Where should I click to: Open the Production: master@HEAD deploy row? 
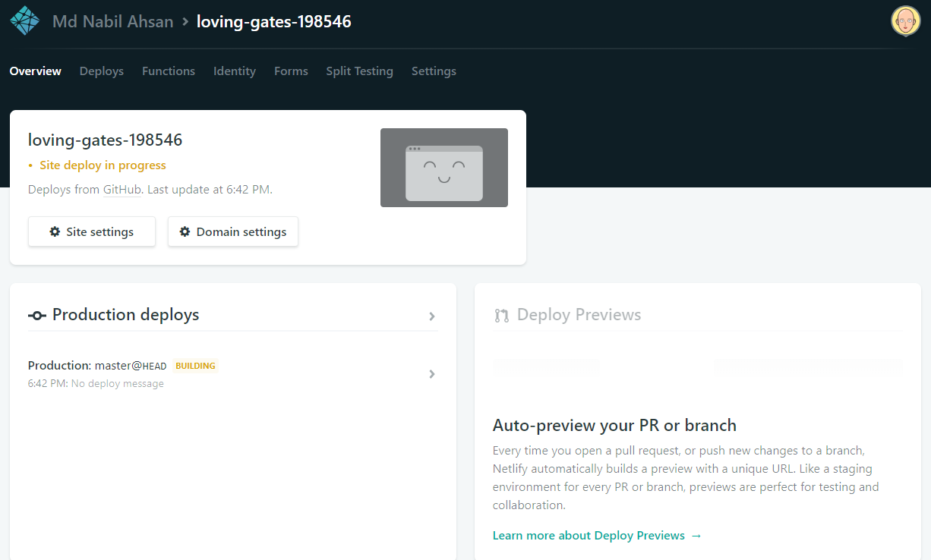pos(232,374)
